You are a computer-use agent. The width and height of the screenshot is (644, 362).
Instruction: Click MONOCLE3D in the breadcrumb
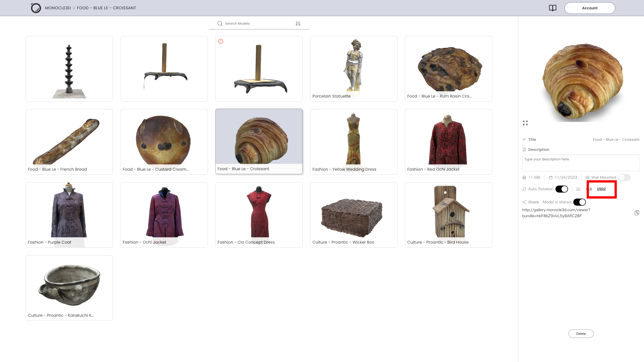[58, 8]
